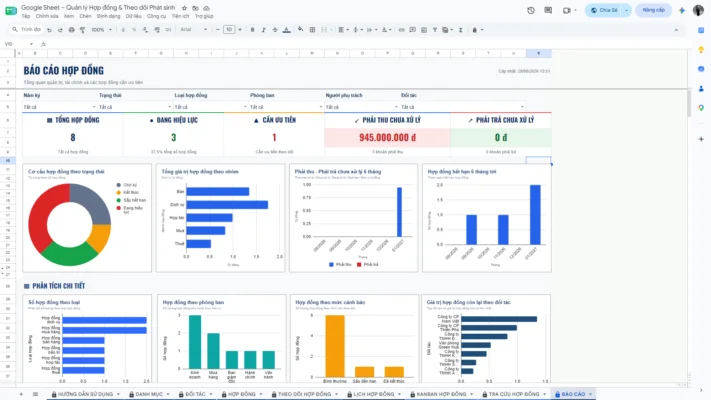Image resolution: width=711 pixels, height=400 pixels.
Task: Star this spreadsheet document
Action: tap(184, 8)
